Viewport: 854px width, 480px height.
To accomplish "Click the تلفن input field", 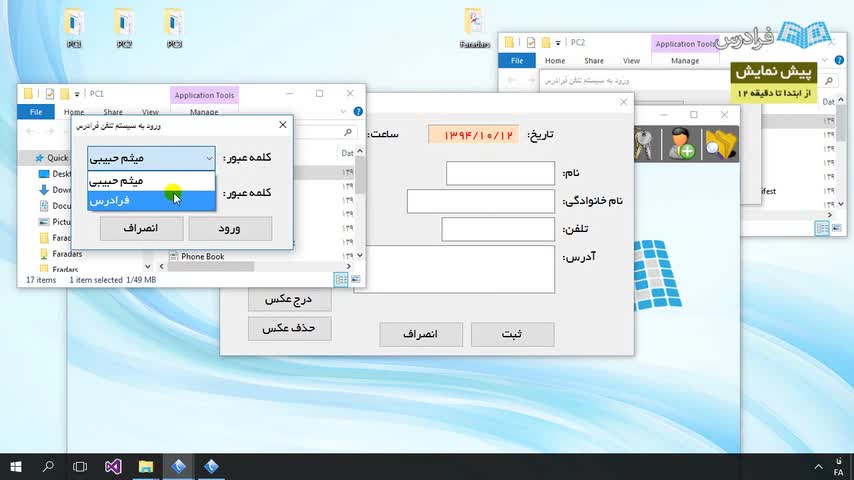I will pos(498,229).
